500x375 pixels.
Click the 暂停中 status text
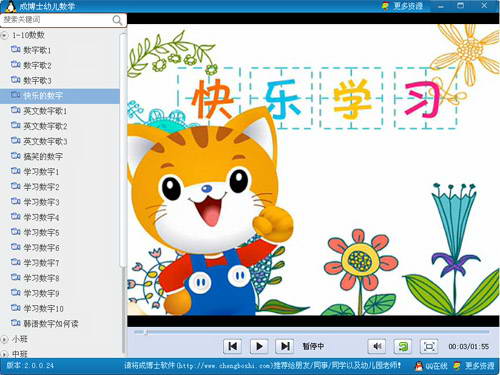(x=313, y=346)
